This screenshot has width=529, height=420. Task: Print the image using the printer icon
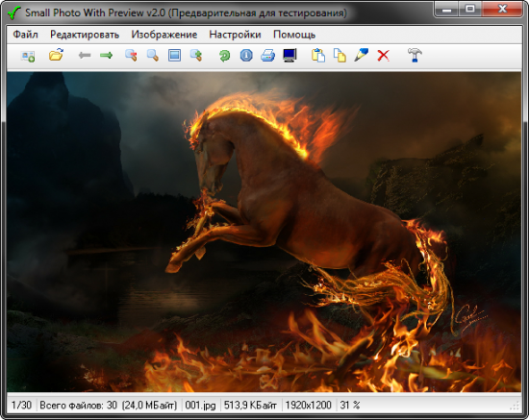[x=268, y=56]
